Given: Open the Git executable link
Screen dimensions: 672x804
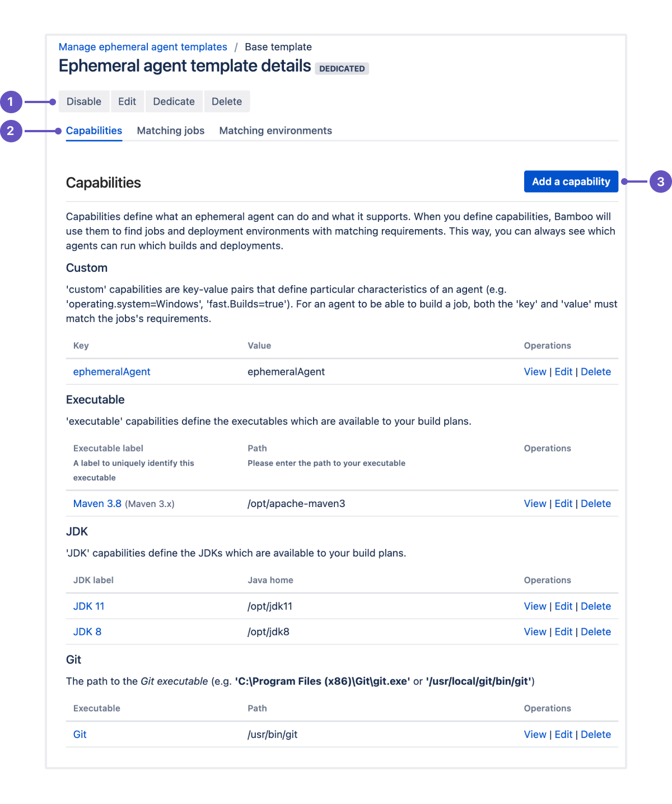Looking at the screenshot, I should click(80, 735).
